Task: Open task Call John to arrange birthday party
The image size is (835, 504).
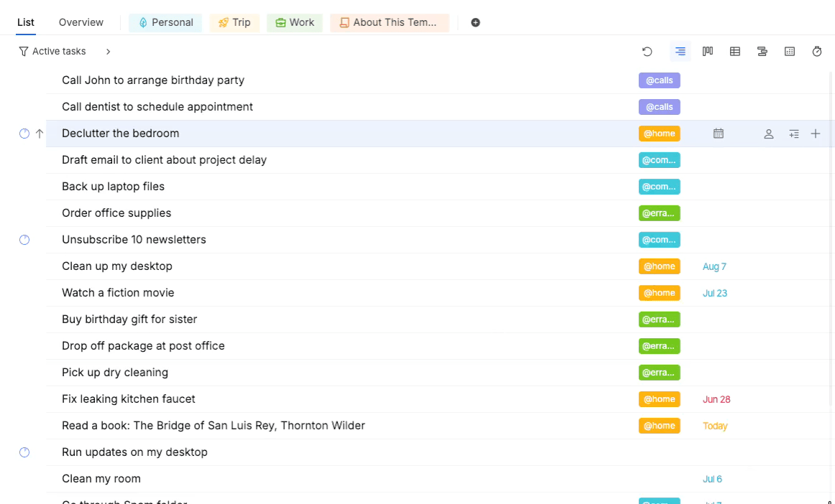Action: (x=153, y=80)
